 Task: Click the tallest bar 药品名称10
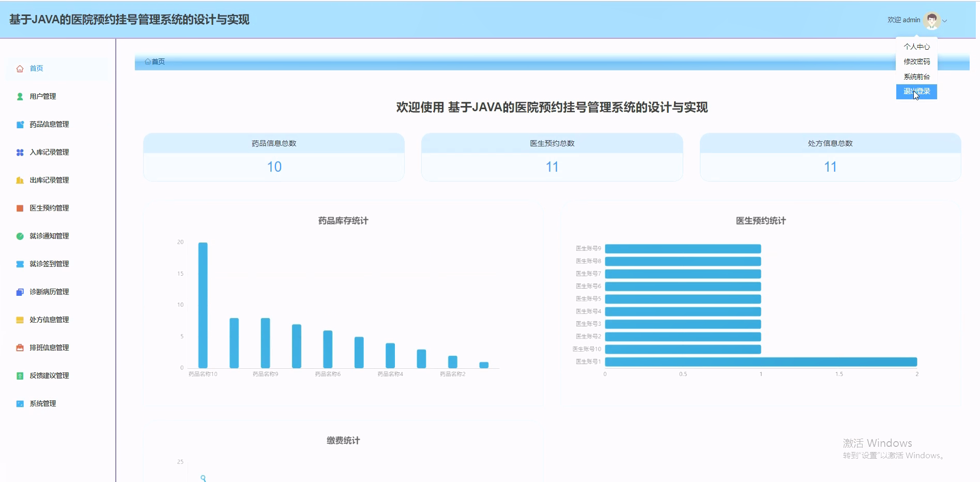tap(203, 305)
